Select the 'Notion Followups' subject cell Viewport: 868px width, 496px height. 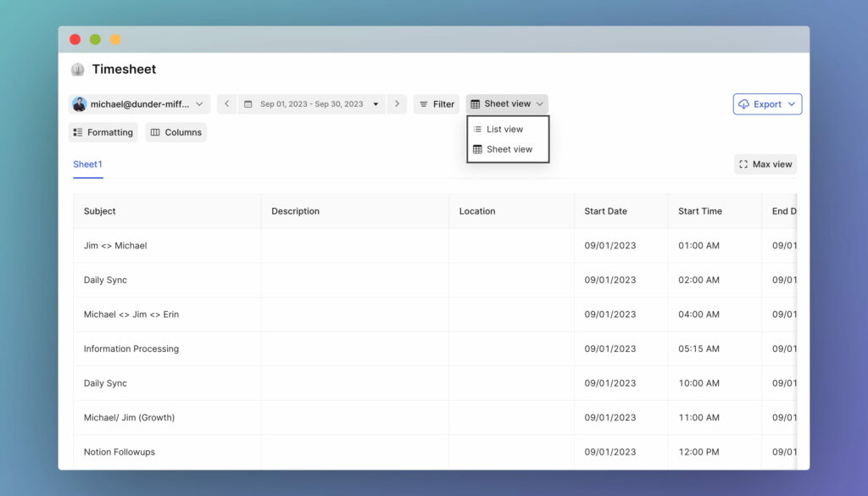[167, 452]
